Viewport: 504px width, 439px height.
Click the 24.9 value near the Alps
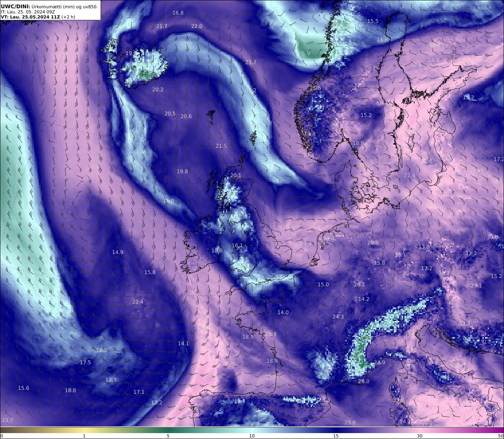click(380, 362)
